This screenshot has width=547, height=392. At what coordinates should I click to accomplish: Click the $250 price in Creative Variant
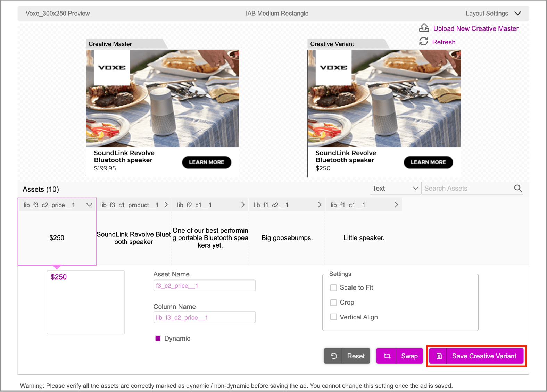pyautogui.click(x=323, y=168)
